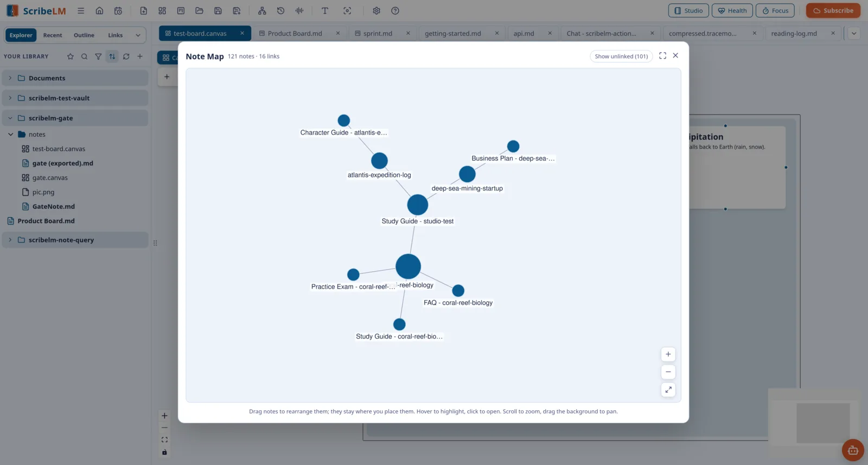
Task: Open folder icon in top toolbar
Action: (199, 11)
